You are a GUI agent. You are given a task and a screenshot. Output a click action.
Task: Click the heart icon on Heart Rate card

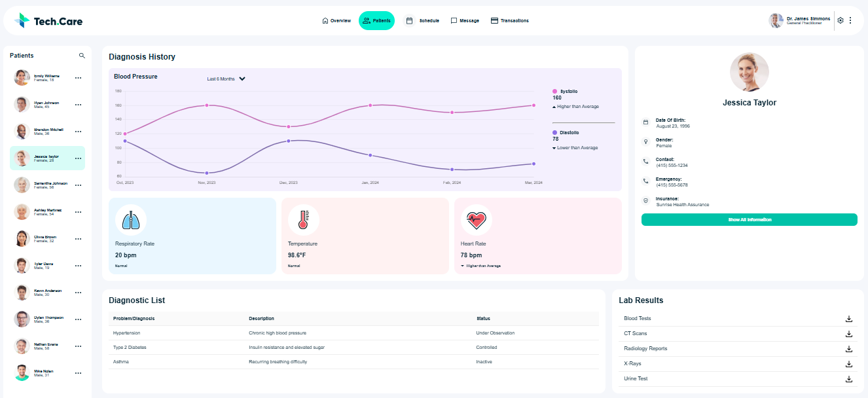476,221
